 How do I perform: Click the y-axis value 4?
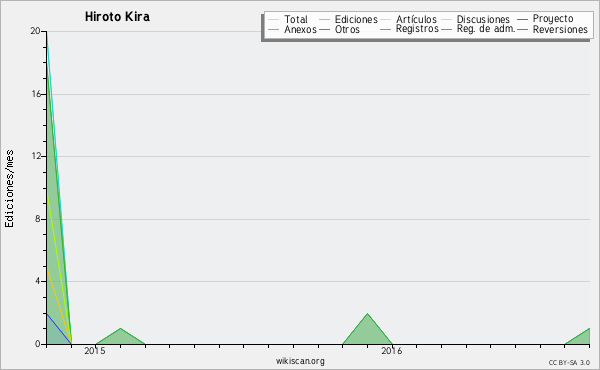pos(38,281)
